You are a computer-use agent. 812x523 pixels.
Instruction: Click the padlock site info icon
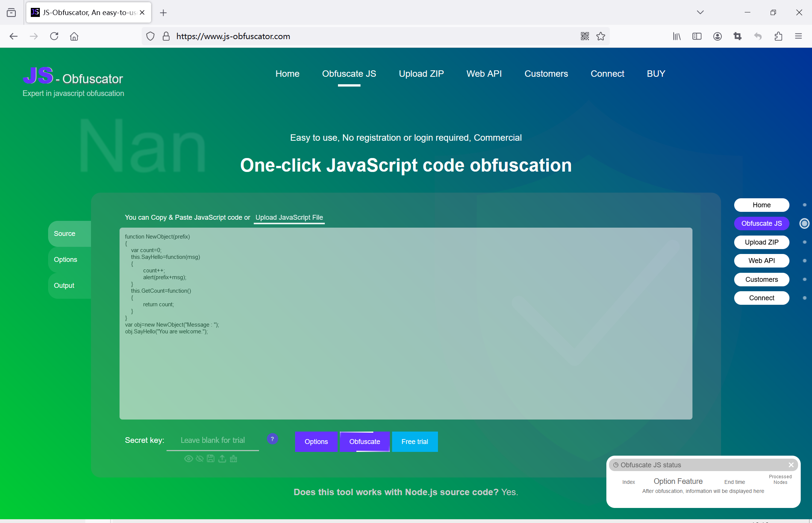tap(166, 36)
